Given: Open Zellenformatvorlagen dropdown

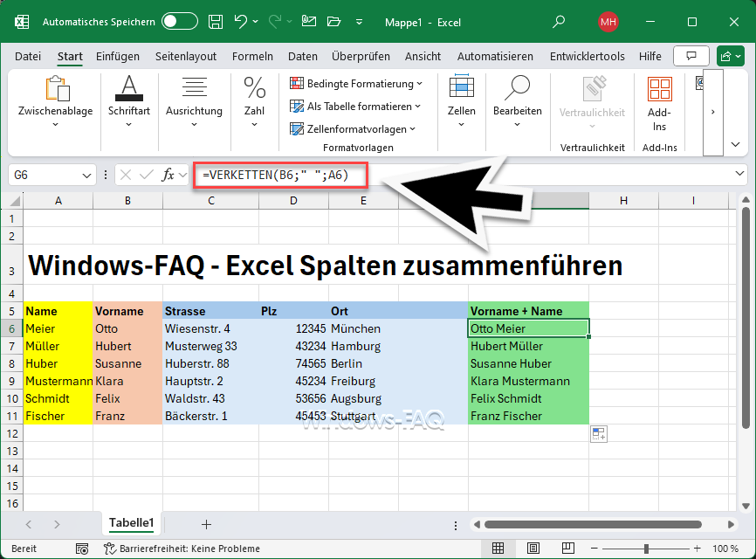Looking at the screenshot, I should (353, 128).
